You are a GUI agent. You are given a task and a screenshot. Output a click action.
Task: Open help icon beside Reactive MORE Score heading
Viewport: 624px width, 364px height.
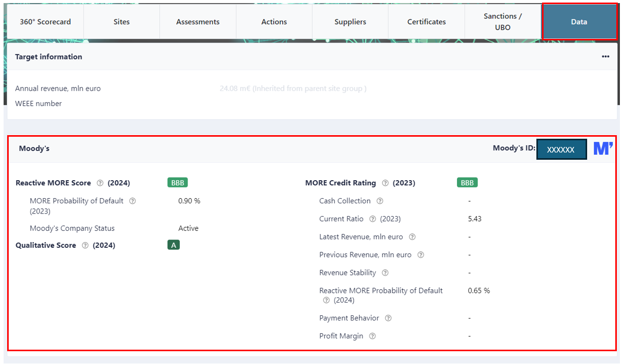point(100,183)
